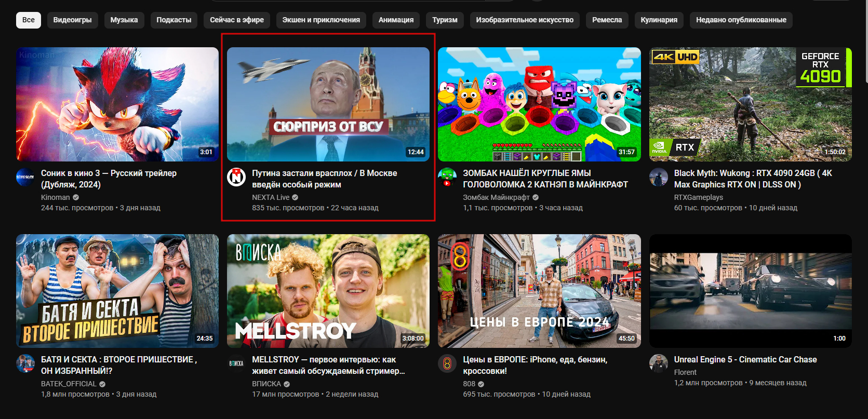Open title "ЗОМБАК НАШЁЛ КРУГЛЫЕ ЯМЫ"
This screenshot has width=868, height=419.
point(545,179)
